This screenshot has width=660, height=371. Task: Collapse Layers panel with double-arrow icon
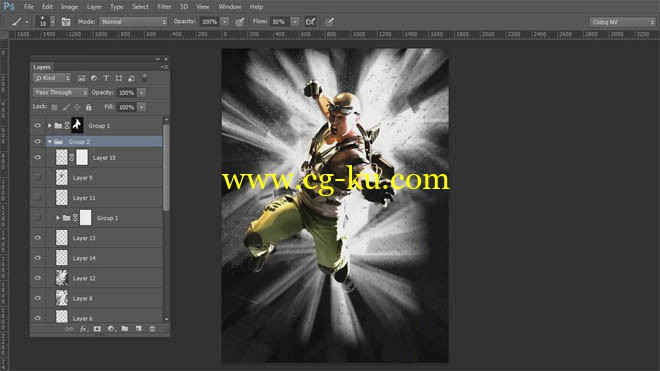pyautogui.click(x=157, y=59)
